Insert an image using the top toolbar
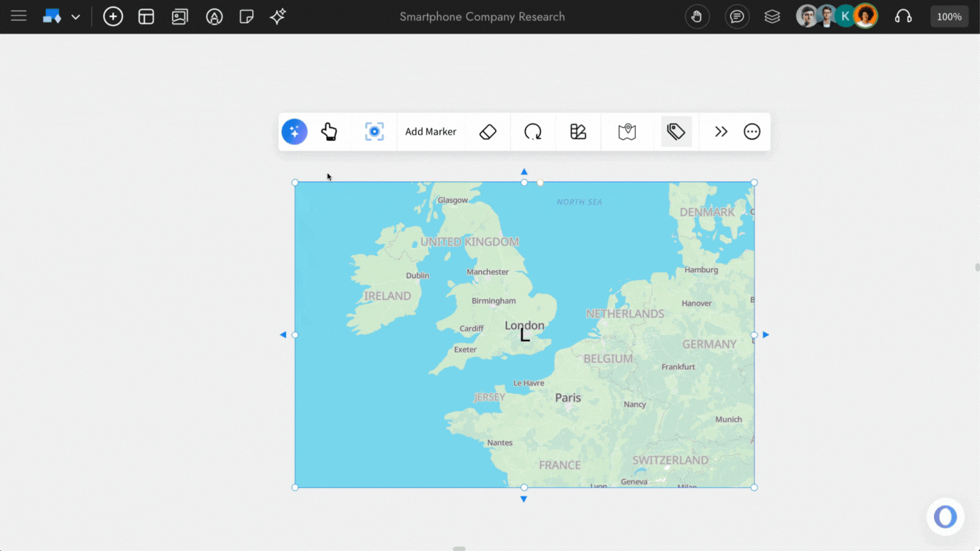 click(179, 17)
